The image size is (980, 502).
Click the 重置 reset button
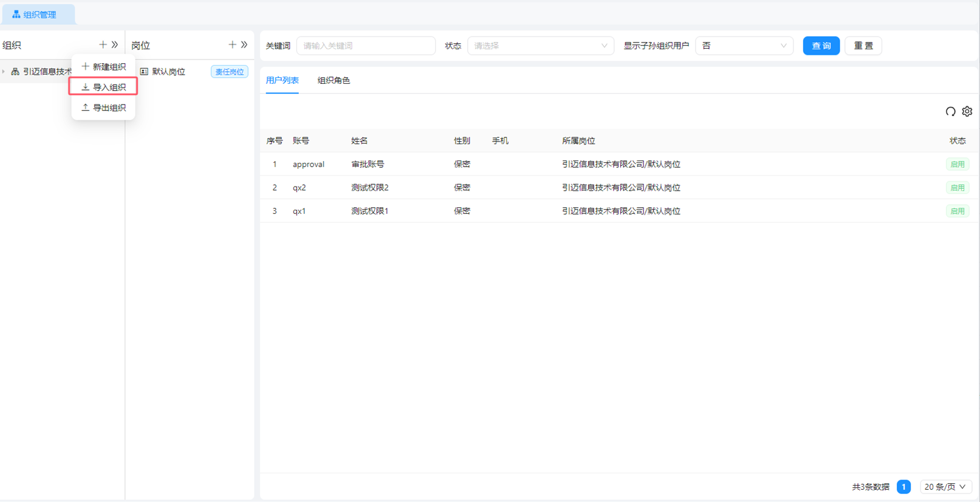click(x=863, y=46)
